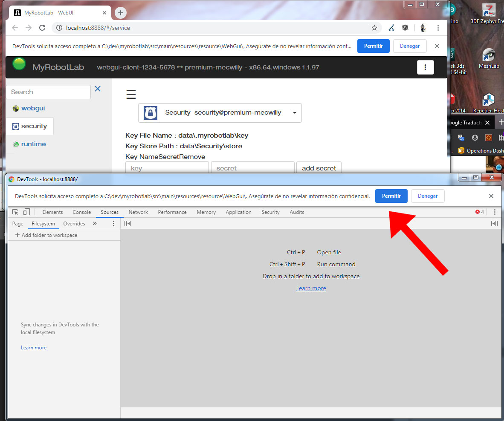Toggle the debugger sidebar on the right
This screenshot has height=421, width=504.
tap(494, 224)
